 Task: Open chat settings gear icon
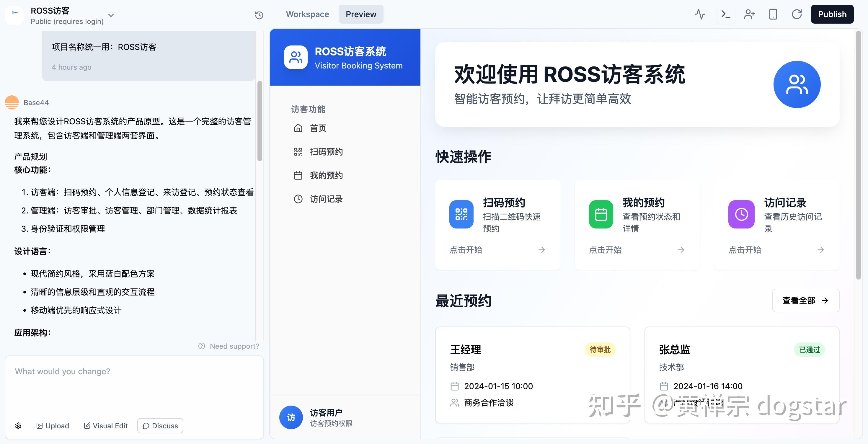pyautogui.click(x=19, y=425)
